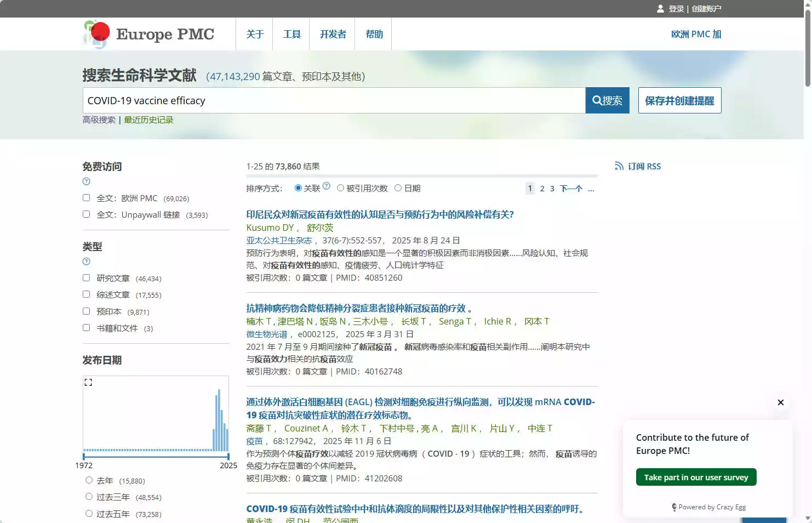Select the 过去三年 date range
The height and width of the screenshot is (523, 812).
(x=89, y=497)
